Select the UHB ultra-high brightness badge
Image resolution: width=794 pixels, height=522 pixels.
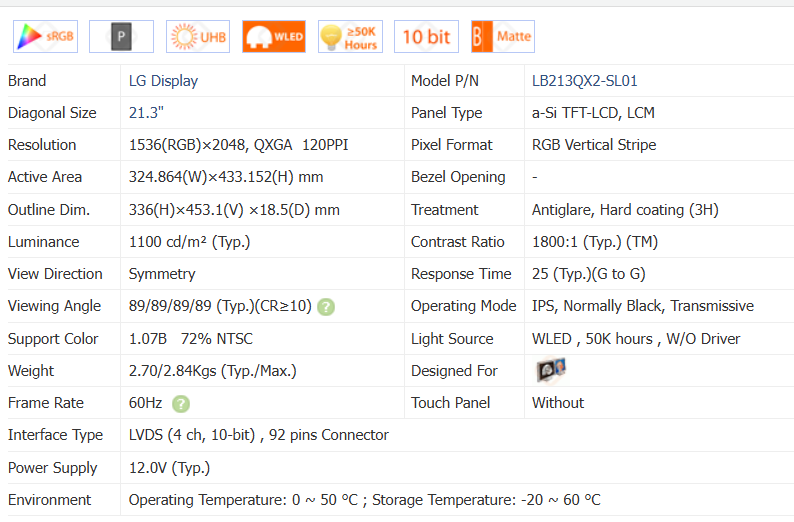click(x=197, y=36)
